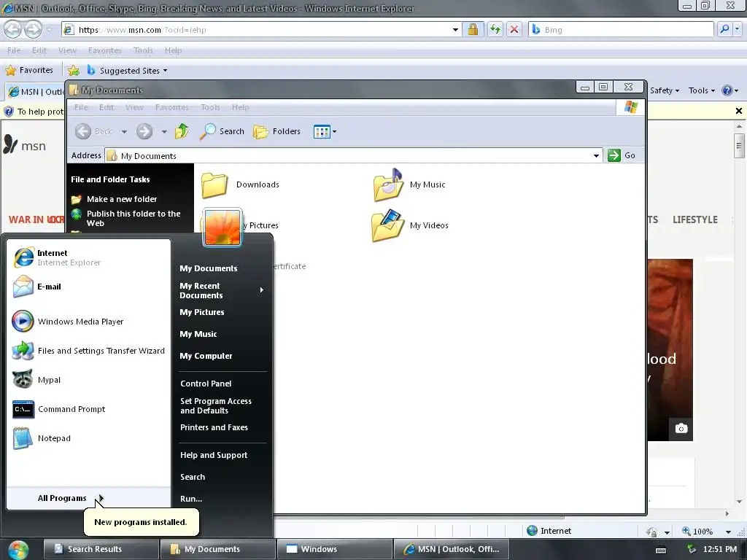The width and height of the screenshot is (747, 560).
Task: Click the camera icon on the MSN photo
Action: (x=681, y=429)
